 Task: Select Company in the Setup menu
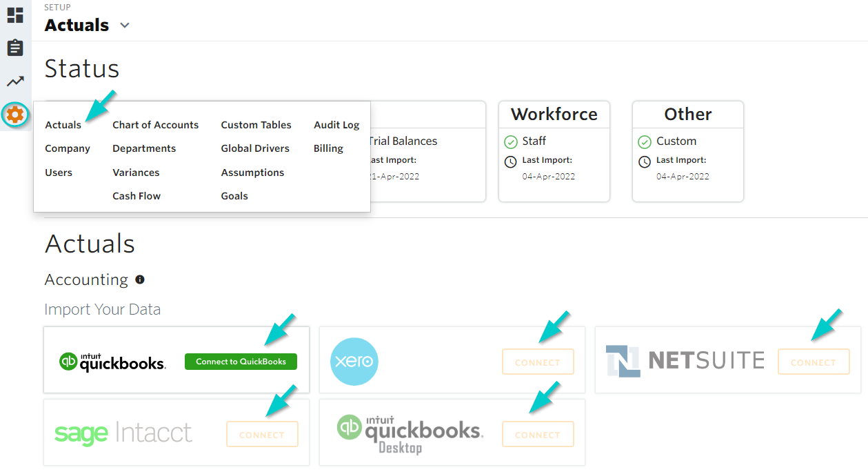(68, 148)
